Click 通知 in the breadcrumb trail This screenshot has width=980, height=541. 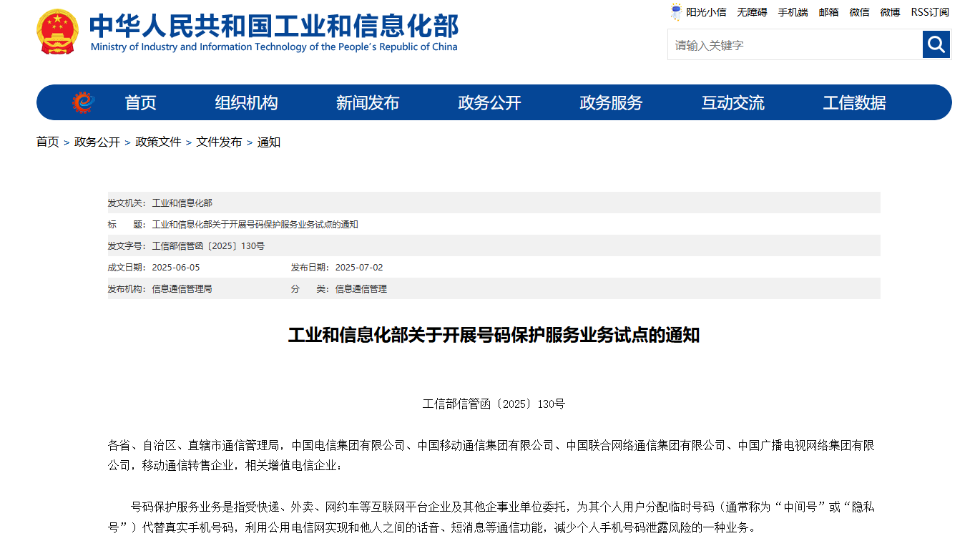click(269, 142)
